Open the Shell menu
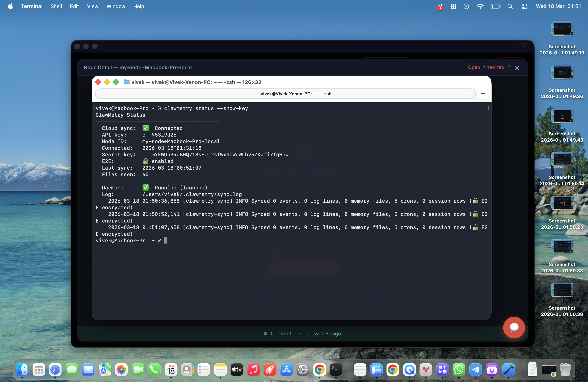 tap(56, 6)
